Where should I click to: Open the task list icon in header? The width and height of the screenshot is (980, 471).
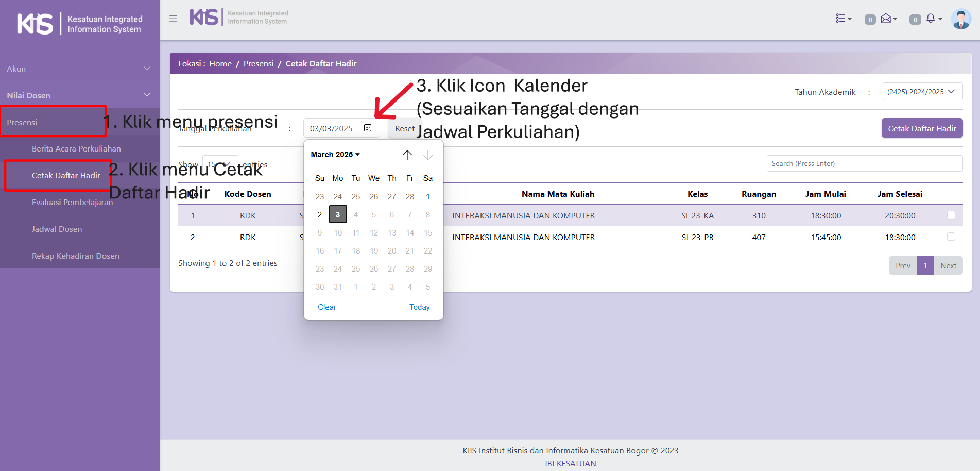pyautogui.click(x=843, y=19)
